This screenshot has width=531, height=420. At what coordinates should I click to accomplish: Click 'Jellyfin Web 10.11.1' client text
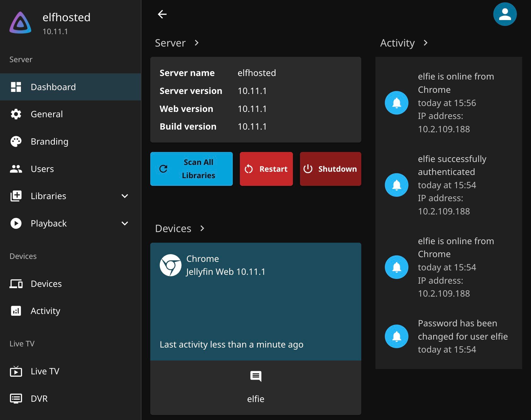pyautogui.click(x=226, y=272)
